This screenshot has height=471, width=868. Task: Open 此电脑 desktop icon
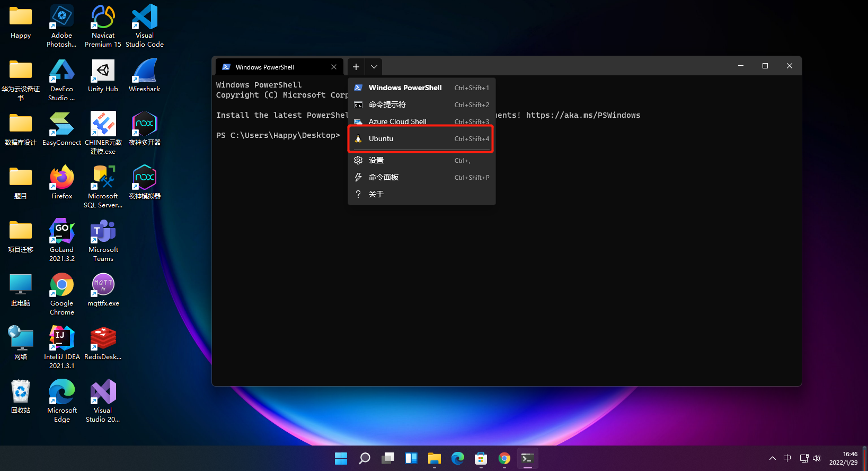pos(21,290)
